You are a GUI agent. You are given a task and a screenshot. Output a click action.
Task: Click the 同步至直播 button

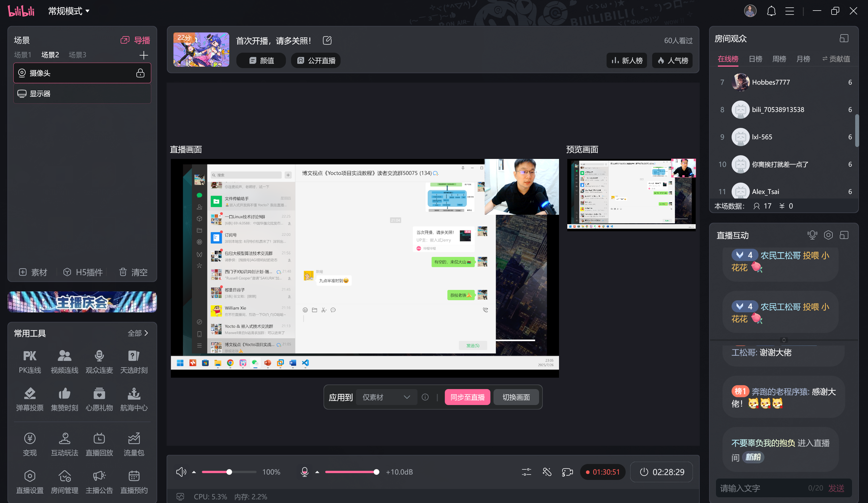(x=467, y=397)
